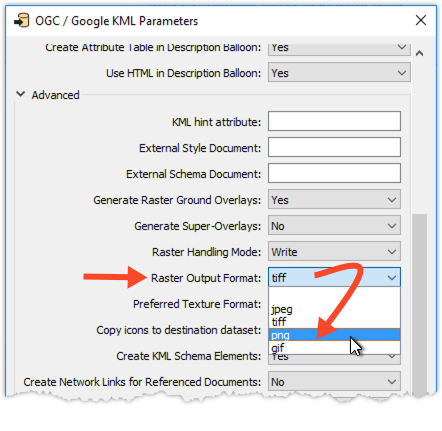This screenshot has height=431, width=442.
Task: Click the External Style Document field
Action: [334, 147]
